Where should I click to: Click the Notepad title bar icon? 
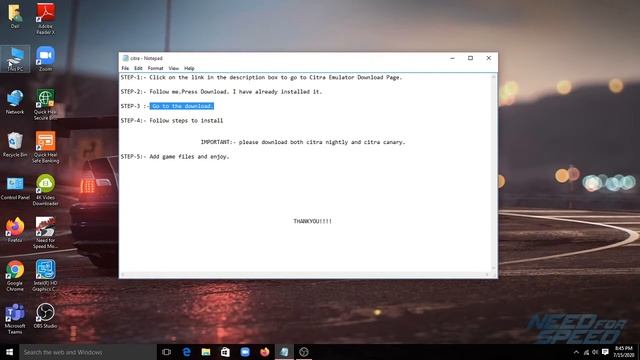point(125,58)
